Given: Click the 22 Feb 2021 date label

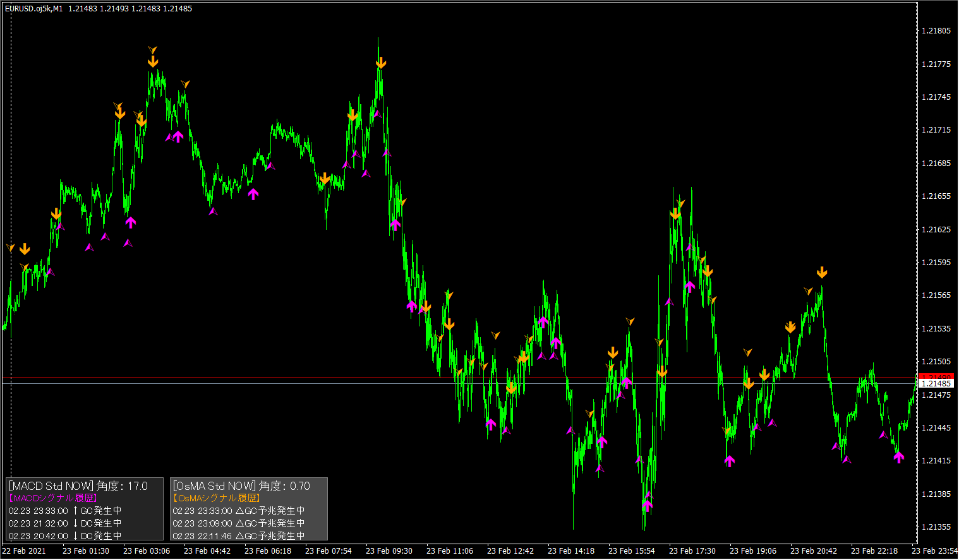Looking at the screenshot, I should pyautogui.click(x=24, y=551).
